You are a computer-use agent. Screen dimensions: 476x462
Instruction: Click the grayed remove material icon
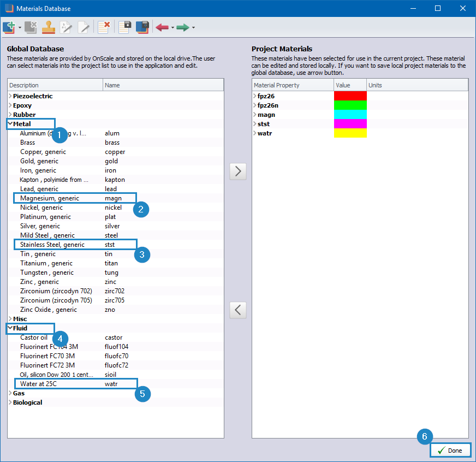pyautogui.click(x=31, y=27)
